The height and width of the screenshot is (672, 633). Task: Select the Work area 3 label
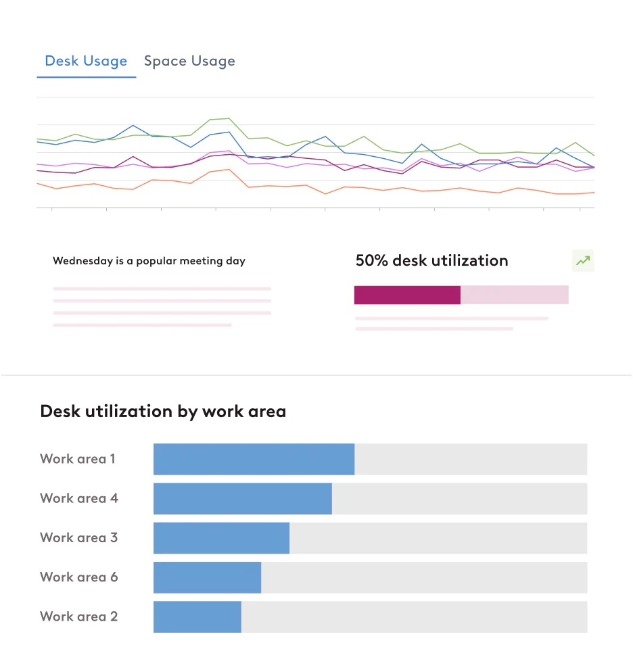79,537
